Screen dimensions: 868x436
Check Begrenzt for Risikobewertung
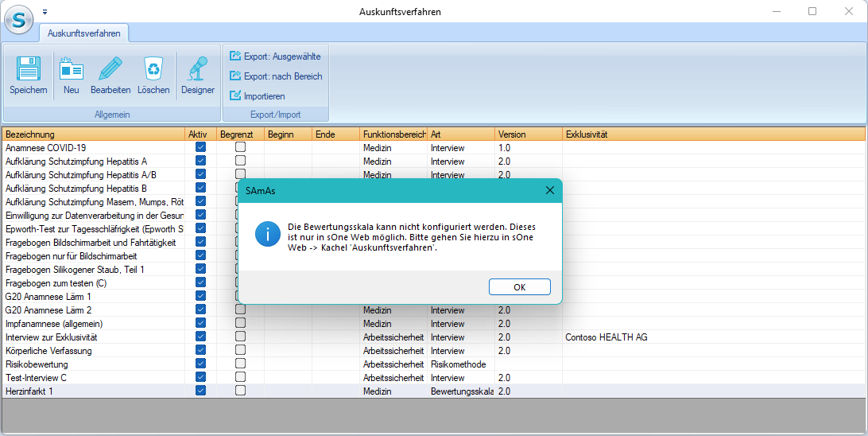[x=240, y=364]
